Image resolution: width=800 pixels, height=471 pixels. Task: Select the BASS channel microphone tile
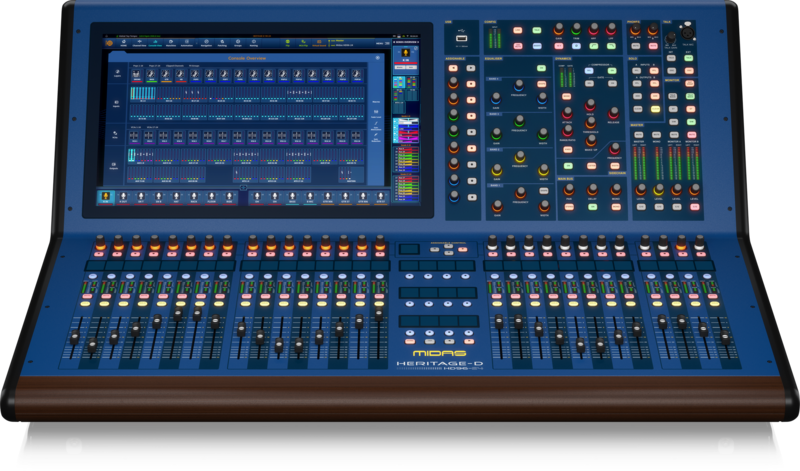coord(292,197)
